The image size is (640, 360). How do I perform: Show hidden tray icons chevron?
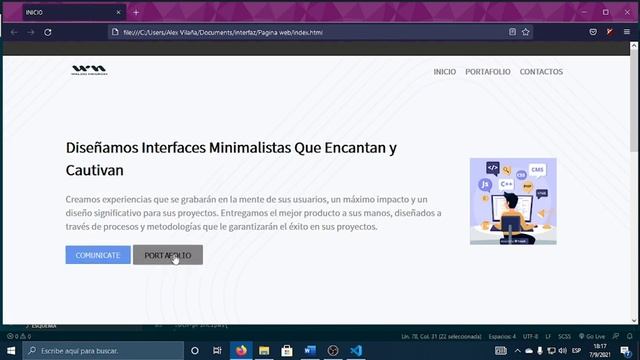click(x=518, y=351)
